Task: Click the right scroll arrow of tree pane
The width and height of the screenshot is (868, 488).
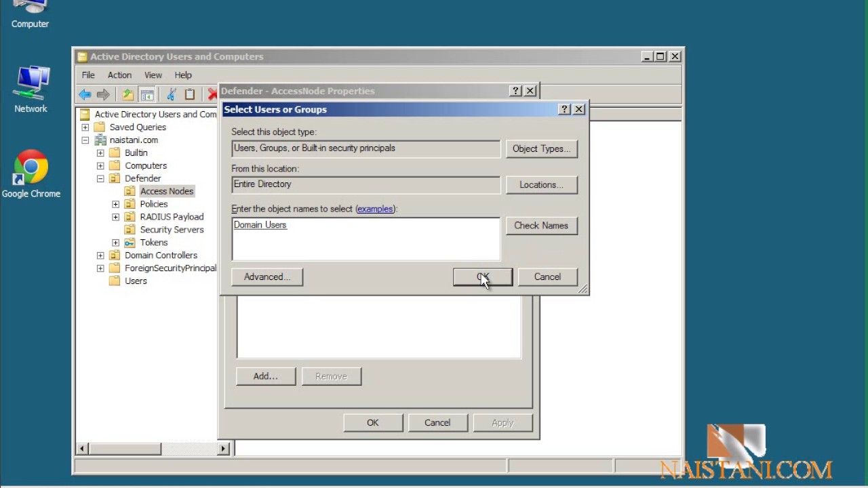Action: tap(223, 449)
